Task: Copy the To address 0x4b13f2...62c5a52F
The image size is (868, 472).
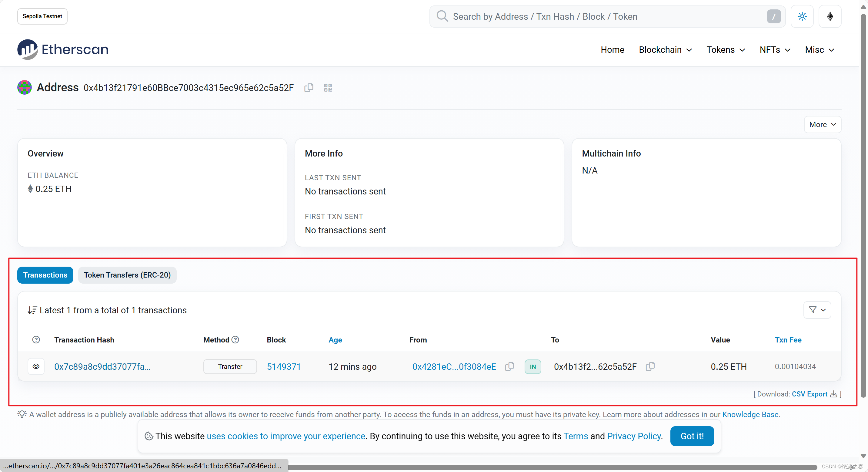Action: pyautogui.click(x=650, y=366)
